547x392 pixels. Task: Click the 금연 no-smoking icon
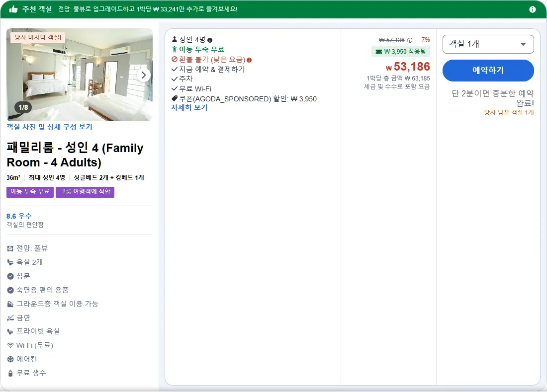coord(10,318)
